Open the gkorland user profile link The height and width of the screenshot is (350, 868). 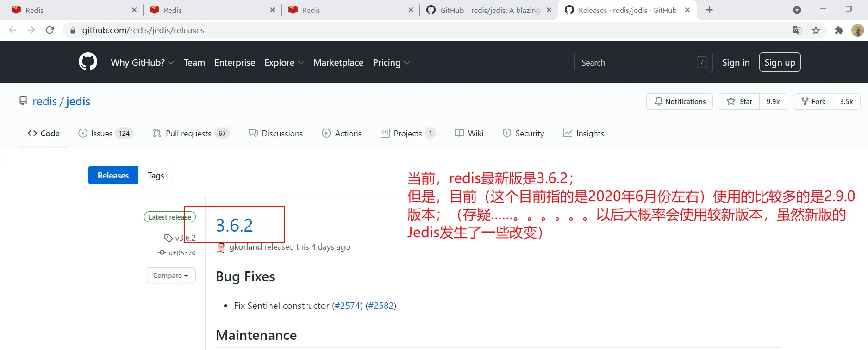click(245, 247)
